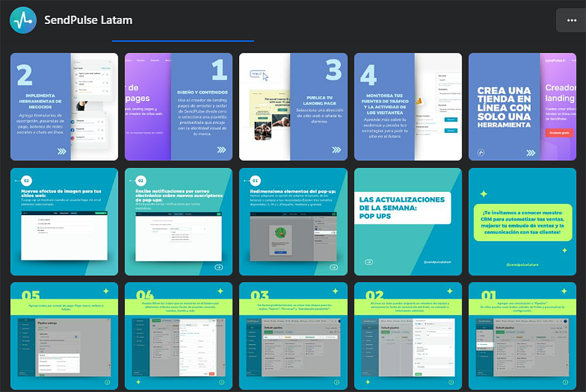Open the CRM post numbered 02

pyautogui.click(x=408, y=336)
